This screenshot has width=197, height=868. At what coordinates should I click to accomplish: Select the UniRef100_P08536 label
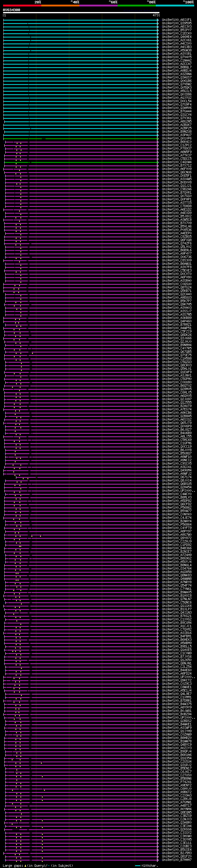point(176,230)
